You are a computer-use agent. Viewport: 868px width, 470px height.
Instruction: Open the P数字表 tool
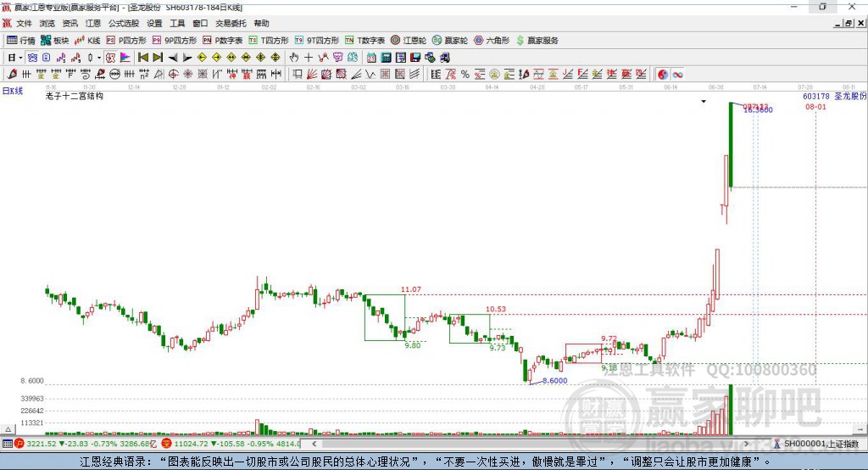click(x=223, y=41)
